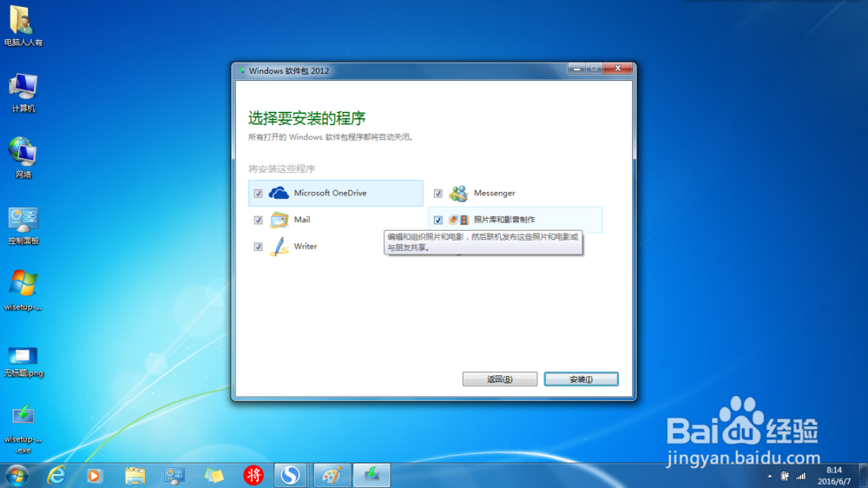Click the Mail envelope icon
The image size is (868, 488).
(279, 220)
